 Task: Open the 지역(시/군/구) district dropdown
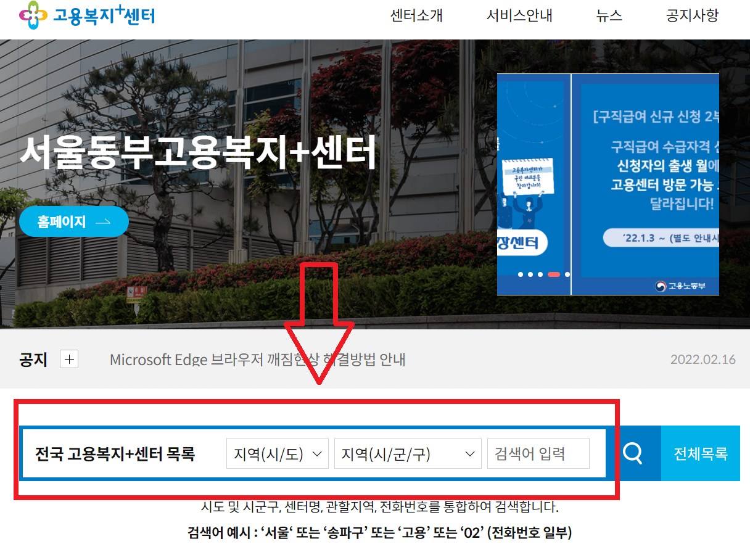[407, 453]
